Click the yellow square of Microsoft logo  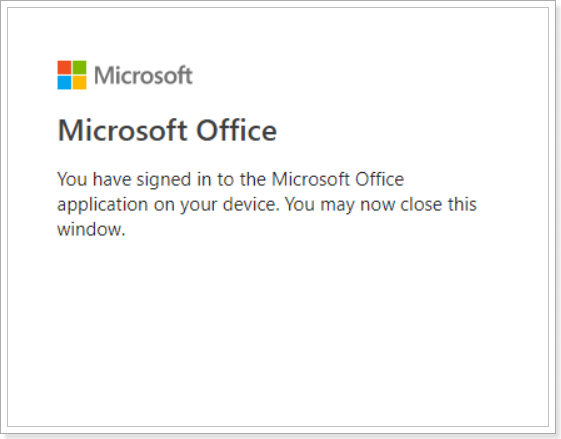coord(79,82)
